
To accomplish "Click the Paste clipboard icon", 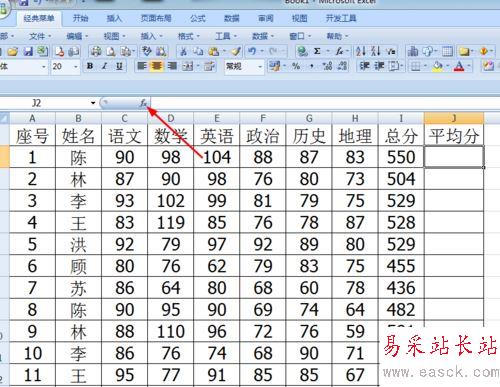I will click(x=214, y=51).
